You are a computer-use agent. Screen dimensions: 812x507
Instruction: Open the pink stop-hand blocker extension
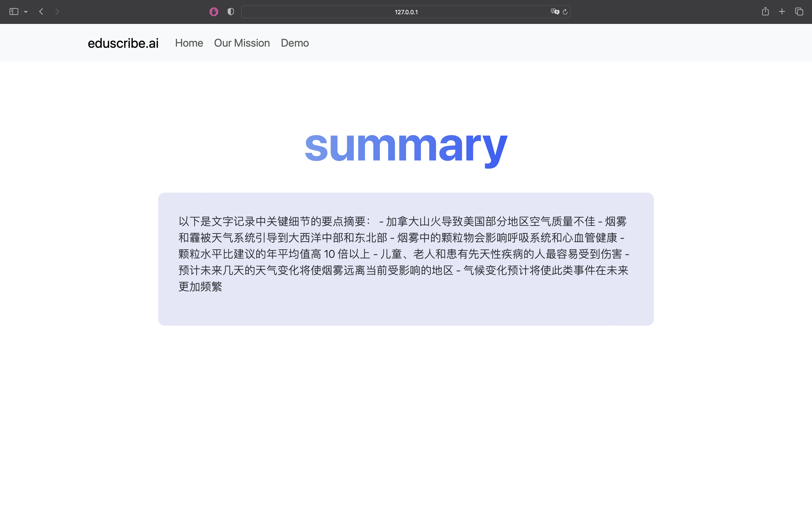[214, 12]
